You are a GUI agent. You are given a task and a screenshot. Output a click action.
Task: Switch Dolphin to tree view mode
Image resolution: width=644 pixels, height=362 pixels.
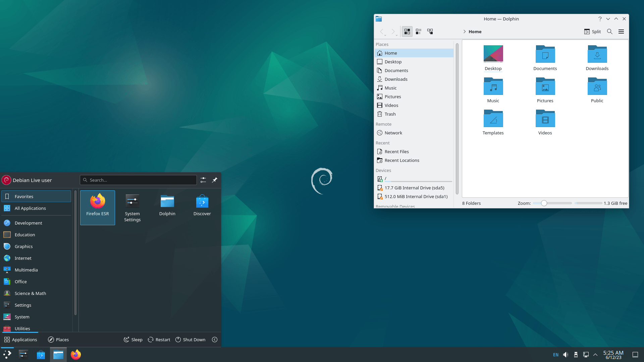(430, 31)
